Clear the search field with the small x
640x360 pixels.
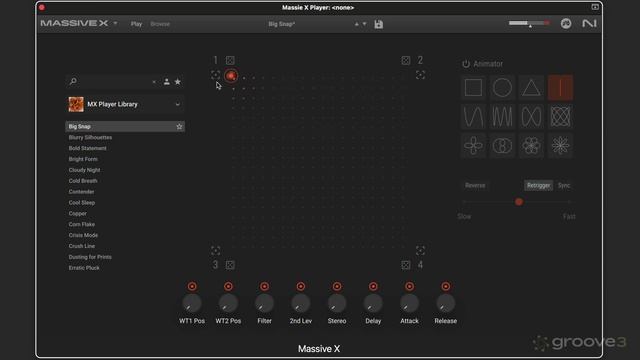coord(154,82)
